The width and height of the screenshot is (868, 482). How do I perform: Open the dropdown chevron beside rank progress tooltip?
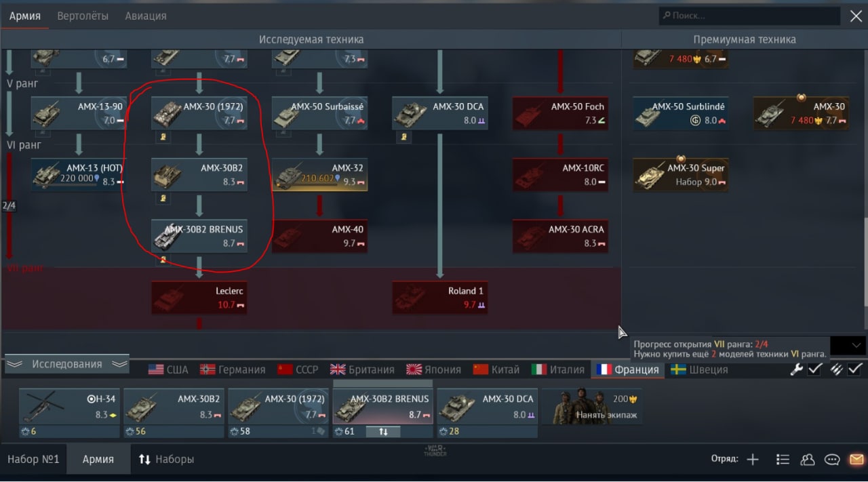854,345
